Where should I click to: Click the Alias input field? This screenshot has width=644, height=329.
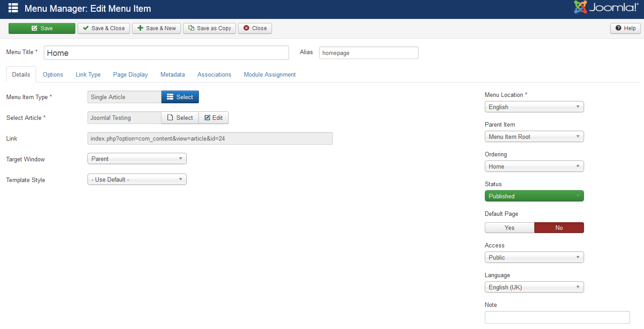(x=368, y=53)
